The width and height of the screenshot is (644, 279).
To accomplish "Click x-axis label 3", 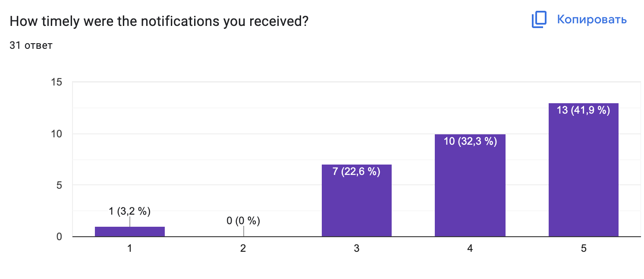I will [x=357, y=249].
